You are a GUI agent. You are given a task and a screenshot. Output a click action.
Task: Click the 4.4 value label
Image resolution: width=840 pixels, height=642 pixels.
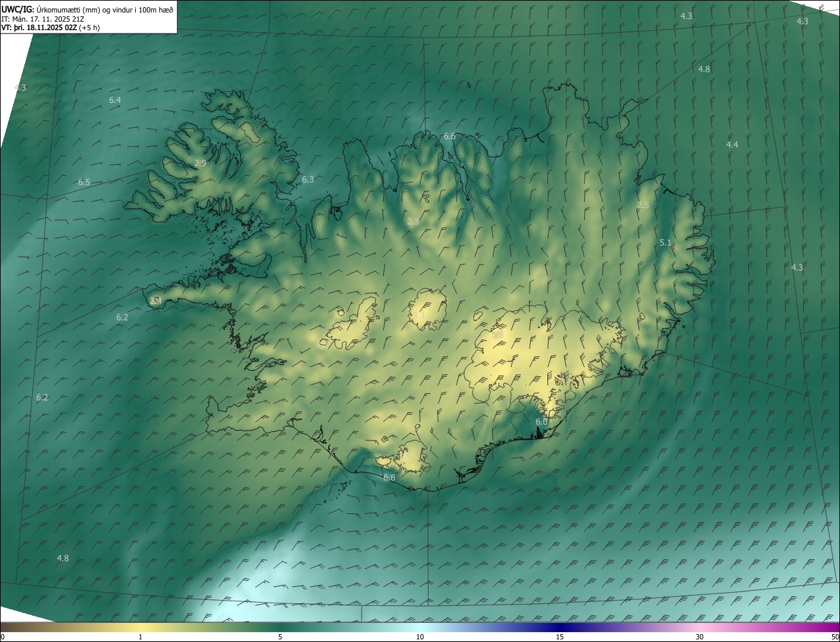(732, 144)
